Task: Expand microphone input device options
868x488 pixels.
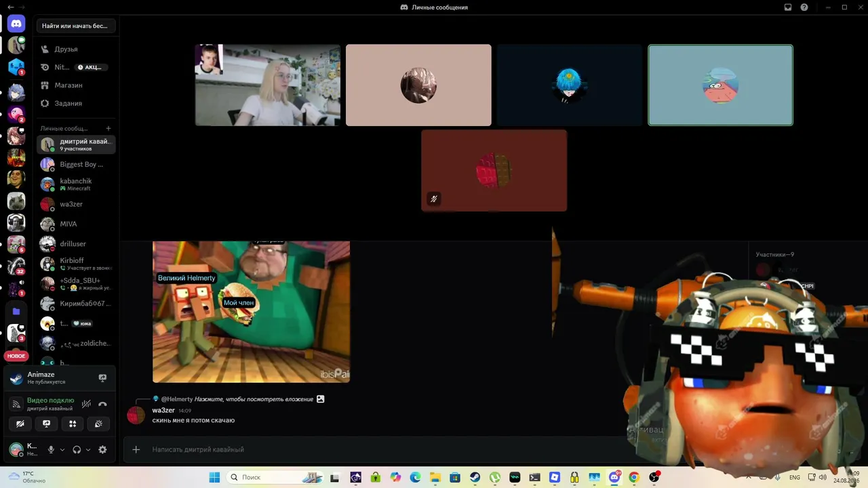Action: tap(62, 449)
